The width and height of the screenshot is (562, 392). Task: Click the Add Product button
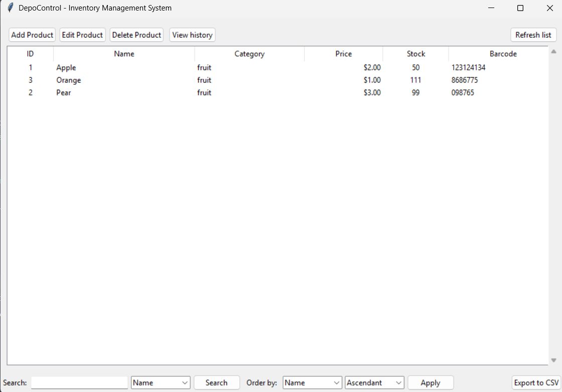click(x=32, y=35)
